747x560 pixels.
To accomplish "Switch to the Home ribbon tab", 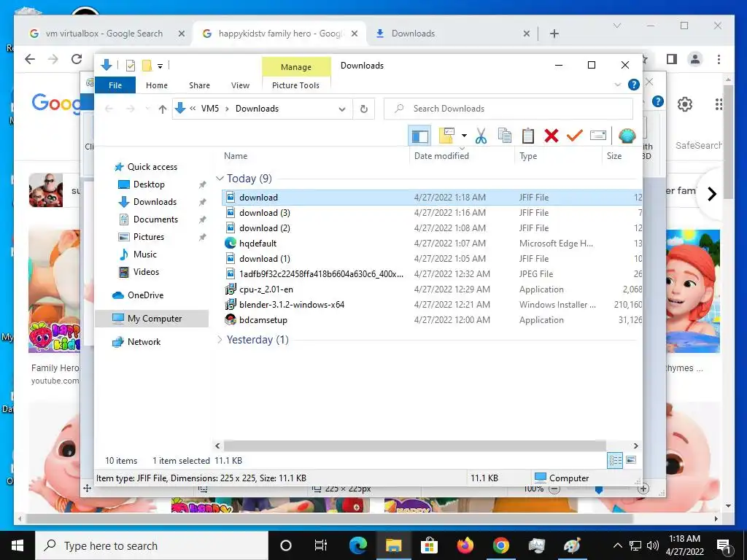I will click(x=157, y=85).
